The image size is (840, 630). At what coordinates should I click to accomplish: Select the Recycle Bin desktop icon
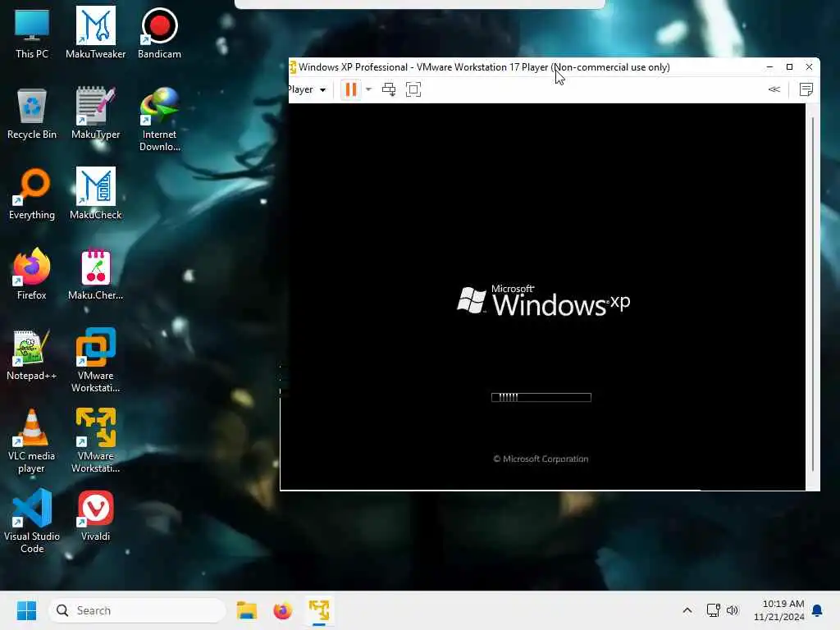[32, 113]
